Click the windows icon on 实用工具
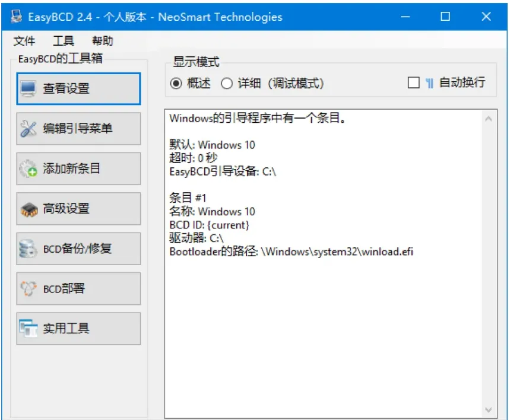 click(28, 329)
